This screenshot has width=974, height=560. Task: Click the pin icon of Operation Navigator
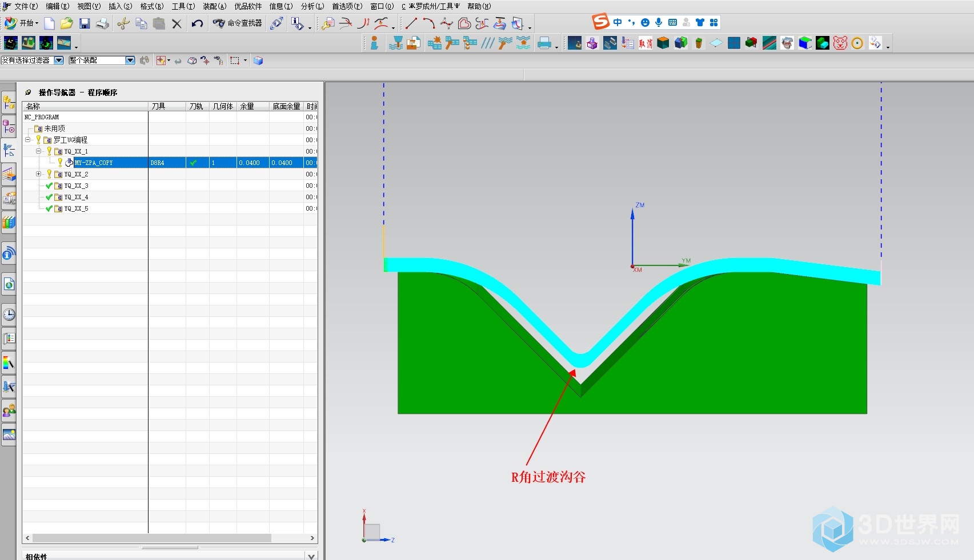click(28, 92)
